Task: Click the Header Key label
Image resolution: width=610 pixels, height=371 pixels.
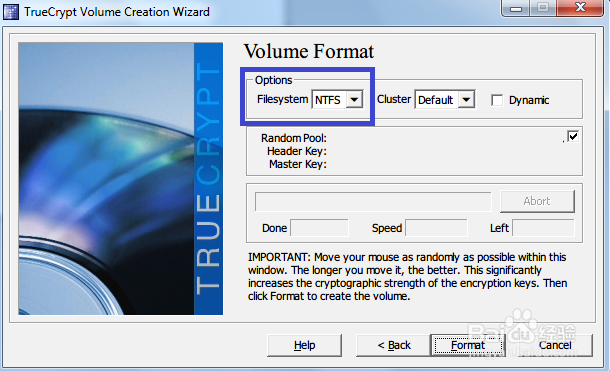Action: pyautogui.click(x=297, y=151)
